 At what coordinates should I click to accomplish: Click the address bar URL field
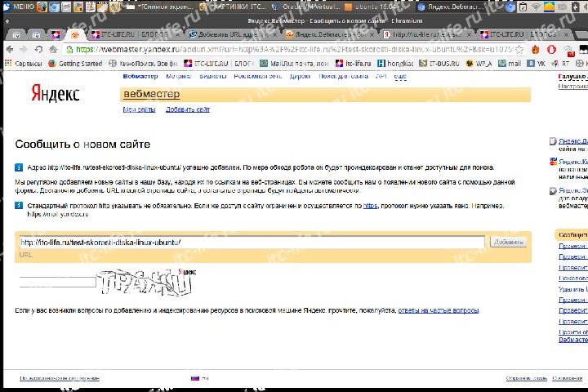click(x=292, y=49)
